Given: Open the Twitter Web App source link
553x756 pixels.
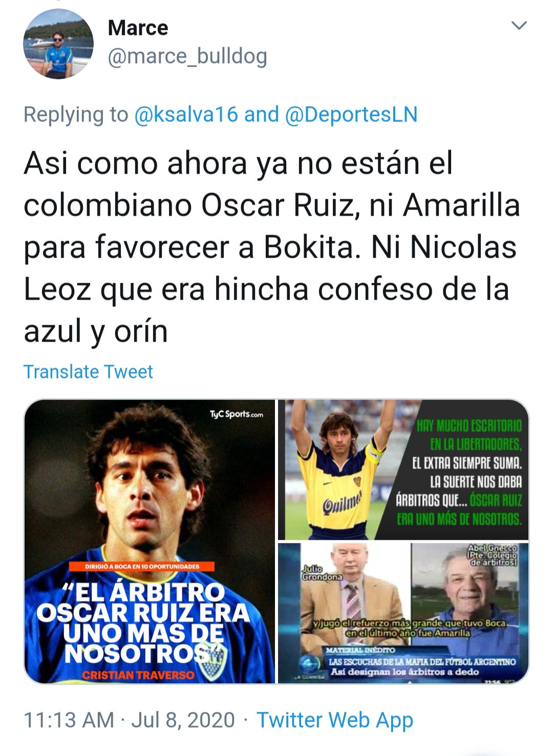Looking at the screenshot, I should [x=335, y=720].
